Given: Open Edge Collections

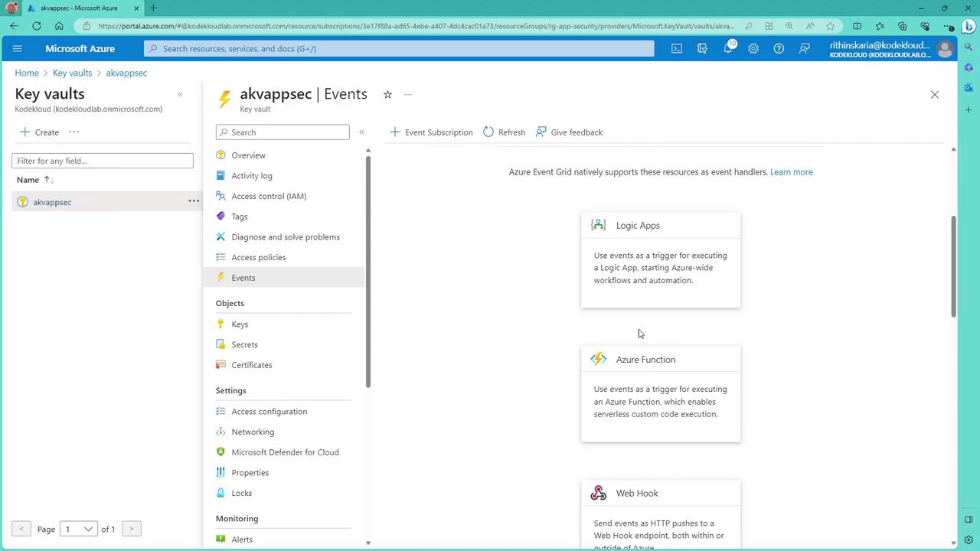Looking at the screenshot, I should pyautogui.click(x=902, y=26).
